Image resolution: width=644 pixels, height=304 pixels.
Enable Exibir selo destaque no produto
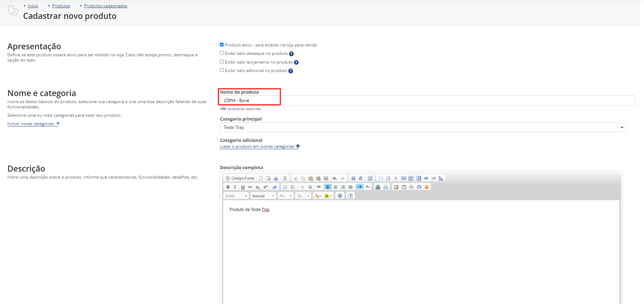point(222,53)
